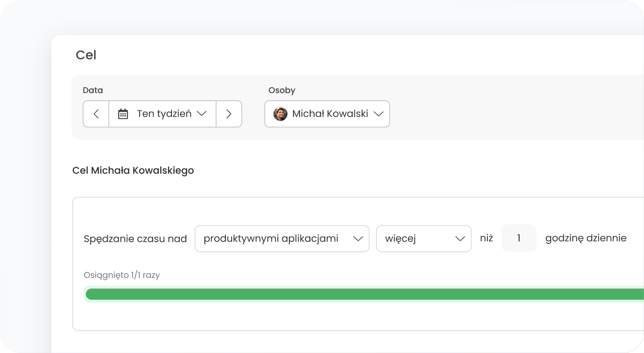The height and width of the screenshot is (353, 644).
Task: Click the hours input field showing 1
Action: coord(519,238)
